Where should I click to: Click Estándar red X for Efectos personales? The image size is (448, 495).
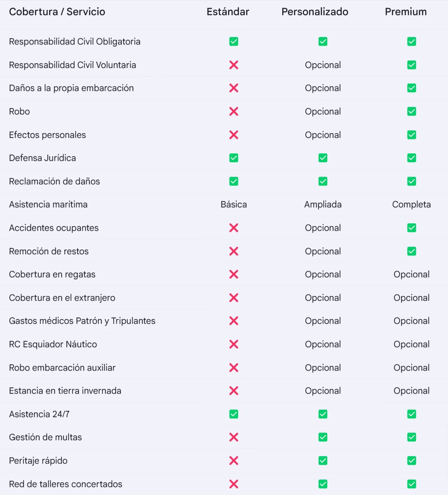coord(234,135)
